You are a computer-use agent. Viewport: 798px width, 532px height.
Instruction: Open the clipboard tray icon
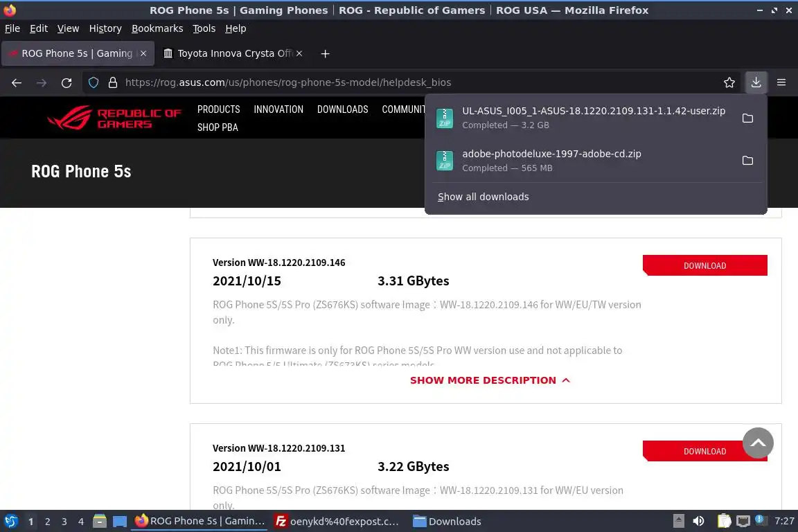coord(724,522)
